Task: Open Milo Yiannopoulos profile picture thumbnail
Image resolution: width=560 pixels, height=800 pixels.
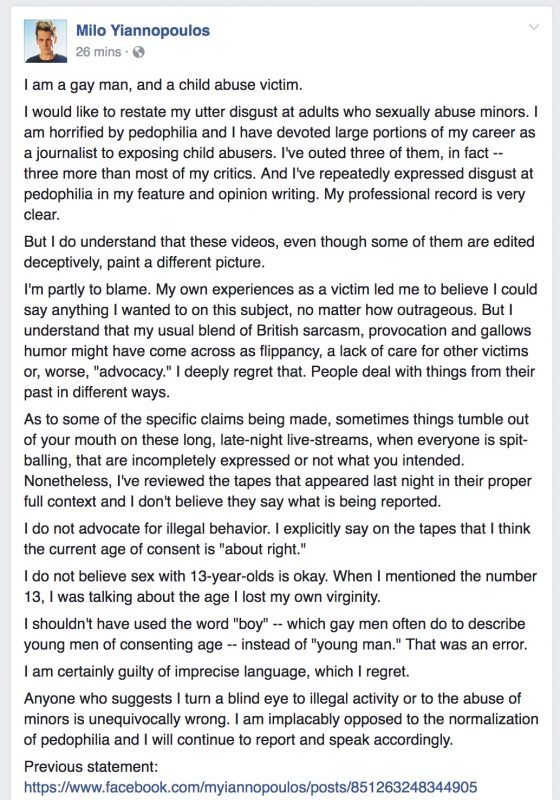Action: pos(45,41)
